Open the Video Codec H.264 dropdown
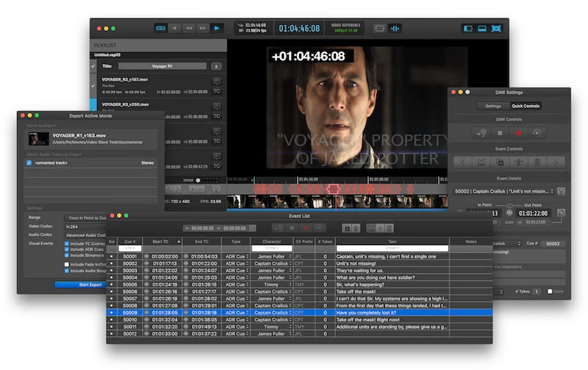 click(x=85, y=227)
